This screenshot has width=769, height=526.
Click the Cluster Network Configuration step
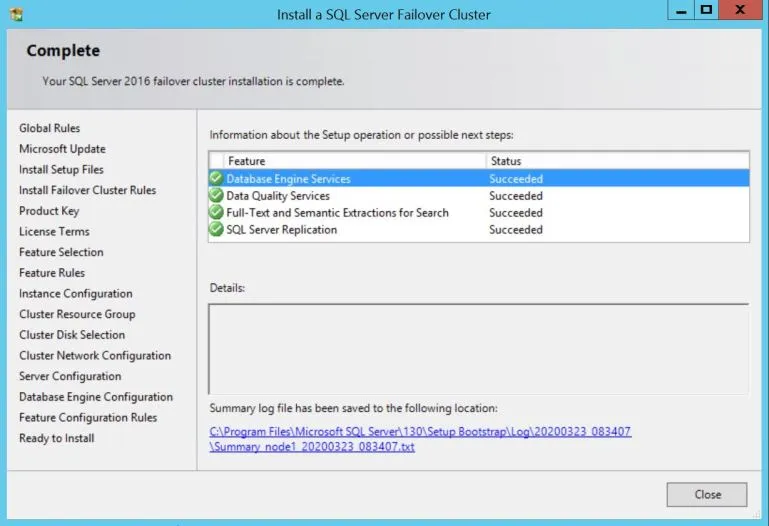coord(95,355)
